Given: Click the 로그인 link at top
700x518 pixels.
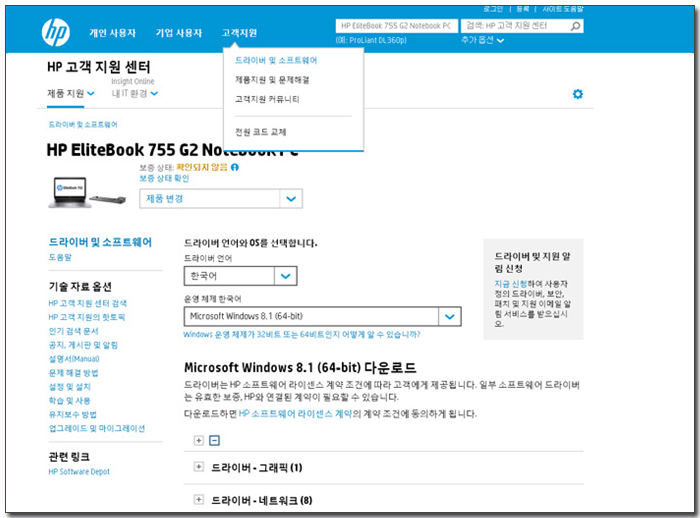Looking at the screenshot, I should 493,9.
